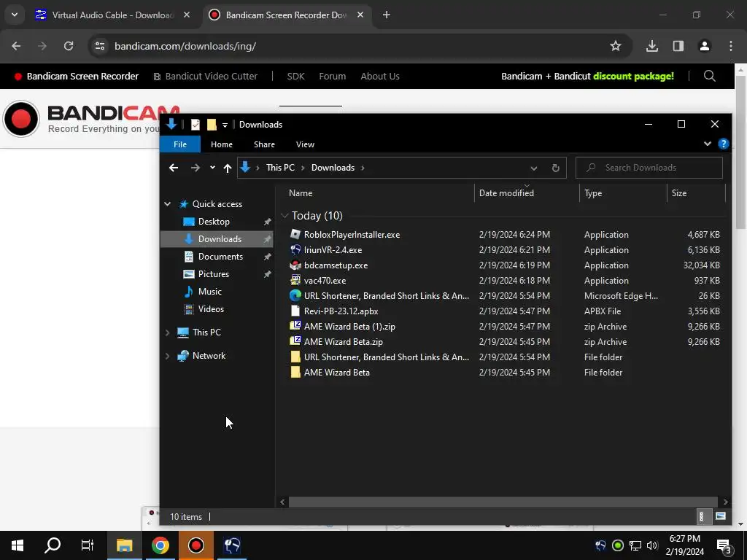Click the Bandicam website search magnifier
747x560 pixels.
709,76
